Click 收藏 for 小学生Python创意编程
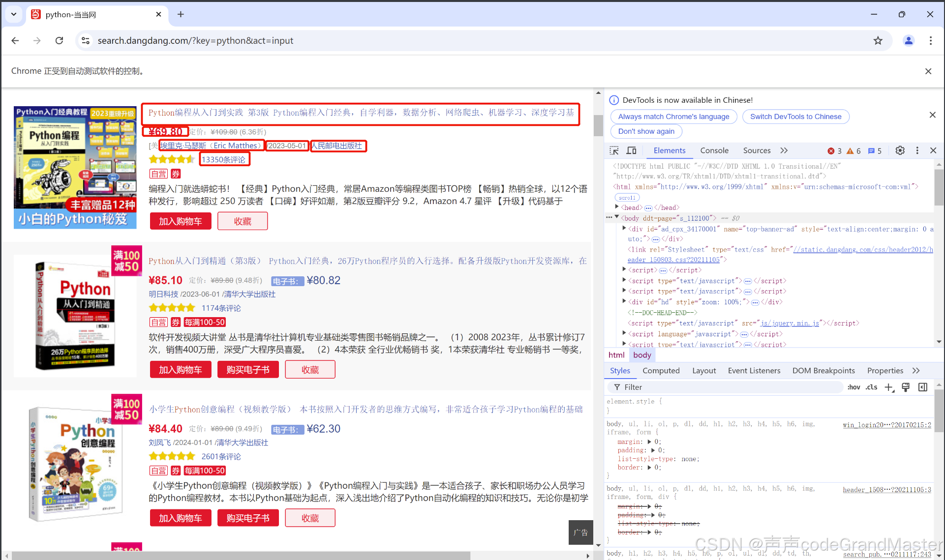945x560 pixels. pos(310,518)
